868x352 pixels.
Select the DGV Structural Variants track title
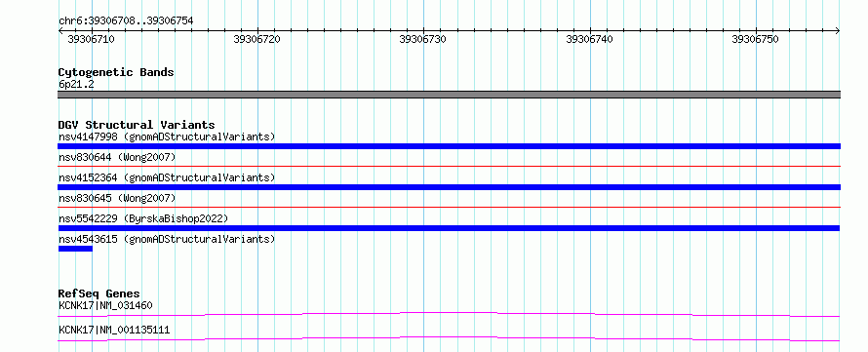pos(137,125)
